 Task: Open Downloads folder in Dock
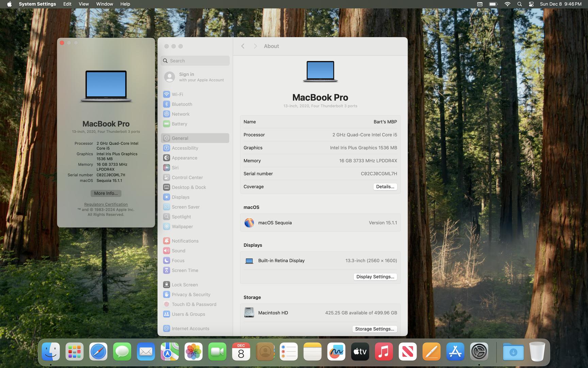513,352
